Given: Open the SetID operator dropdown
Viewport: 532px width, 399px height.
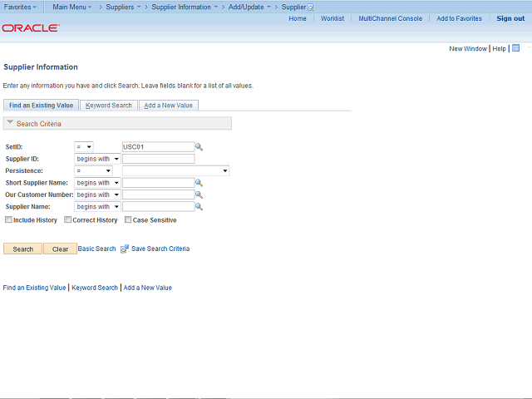Looking at the screenshot, I should [84, 147].
